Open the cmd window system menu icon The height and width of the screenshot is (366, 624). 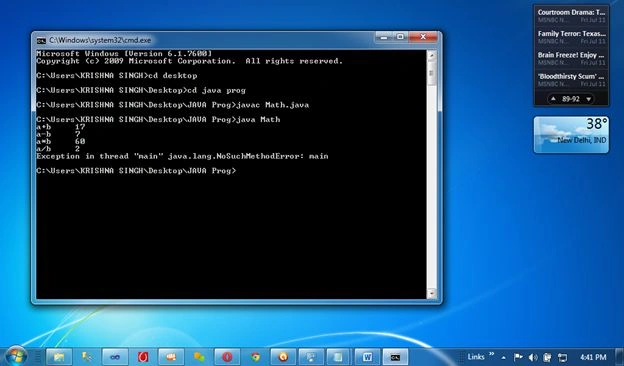(41, 40)
